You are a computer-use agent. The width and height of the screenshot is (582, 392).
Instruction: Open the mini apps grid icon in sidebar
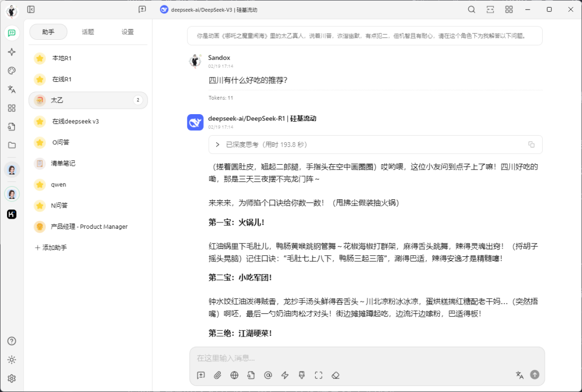coord(12,108)
